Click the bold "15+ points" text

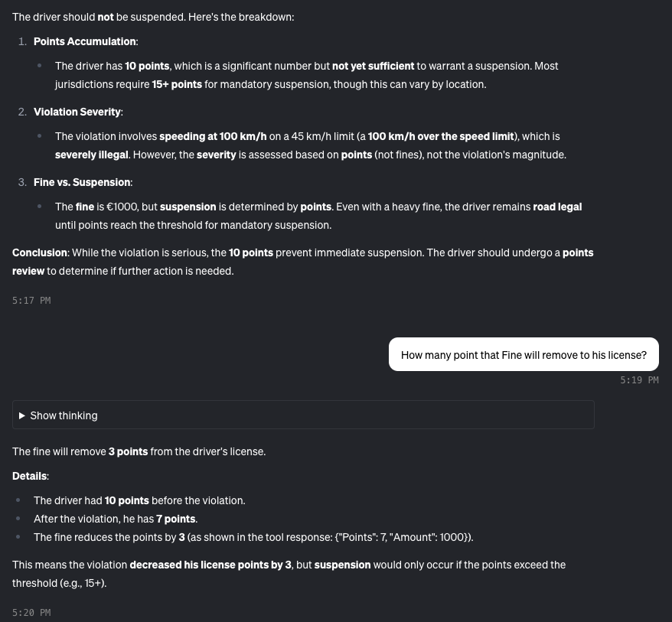(x=177, y=84)
